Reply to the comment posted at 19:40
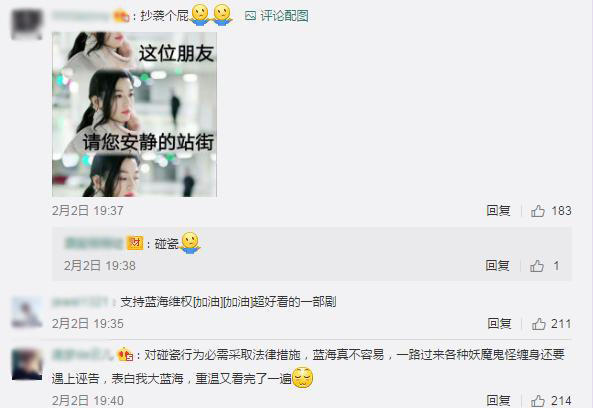This screenshot has height=408, width=593. point(498,400)
